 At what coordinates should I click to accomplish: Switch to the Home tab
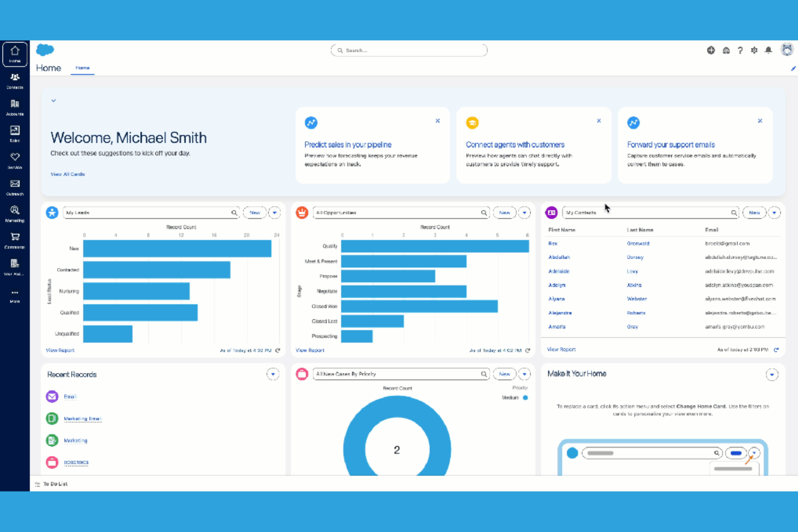[82, 67]
